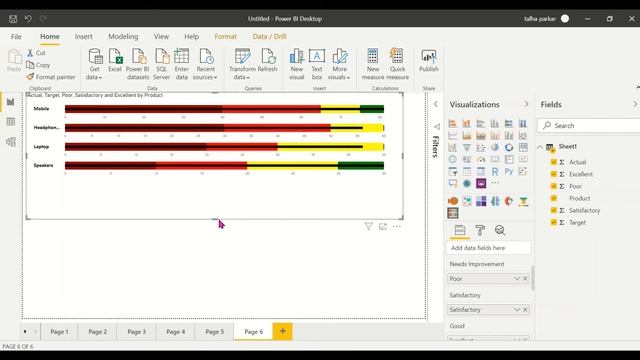Click the visual's filter icon
This screenshot has width=640, height=360.
369,226
